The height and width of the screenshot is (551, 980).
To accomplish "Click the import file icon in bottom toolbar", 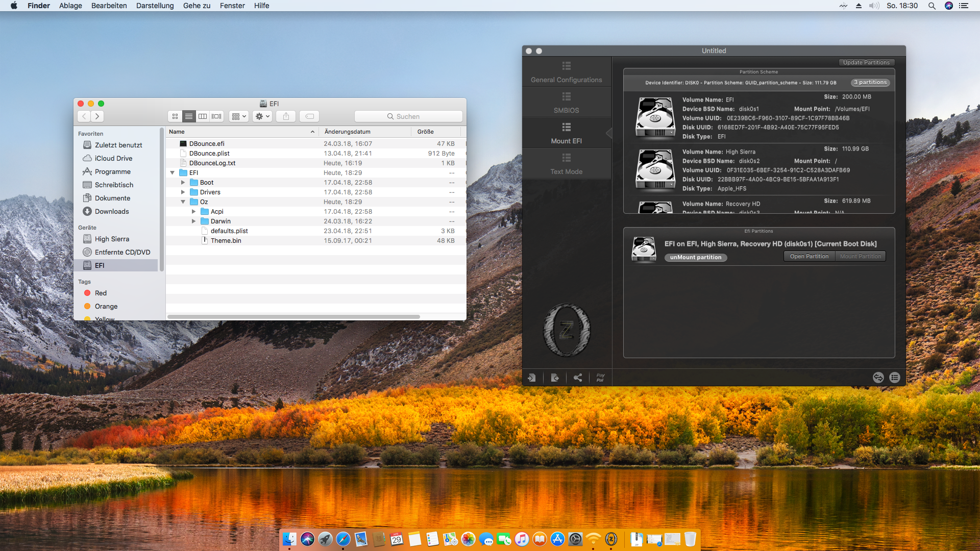I will (x=531, y=378).
